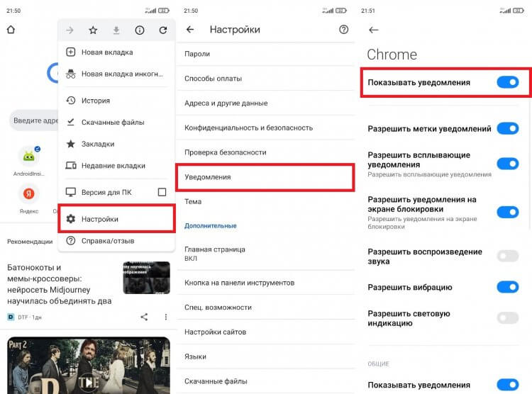Click the Chrome title in notifications screen
The height and width of the screenshot is (394, 532).
[x=392, y=55]
